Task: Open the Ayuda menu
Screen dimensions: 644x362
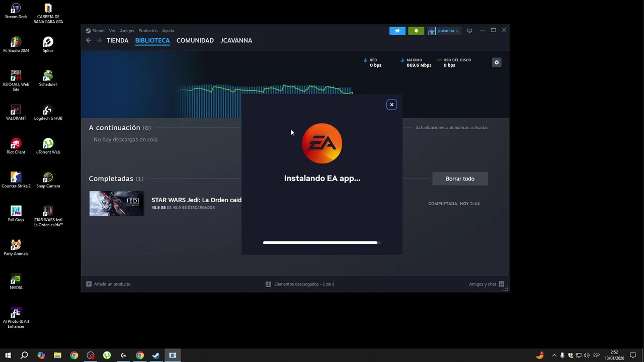Action: point(168,31)
